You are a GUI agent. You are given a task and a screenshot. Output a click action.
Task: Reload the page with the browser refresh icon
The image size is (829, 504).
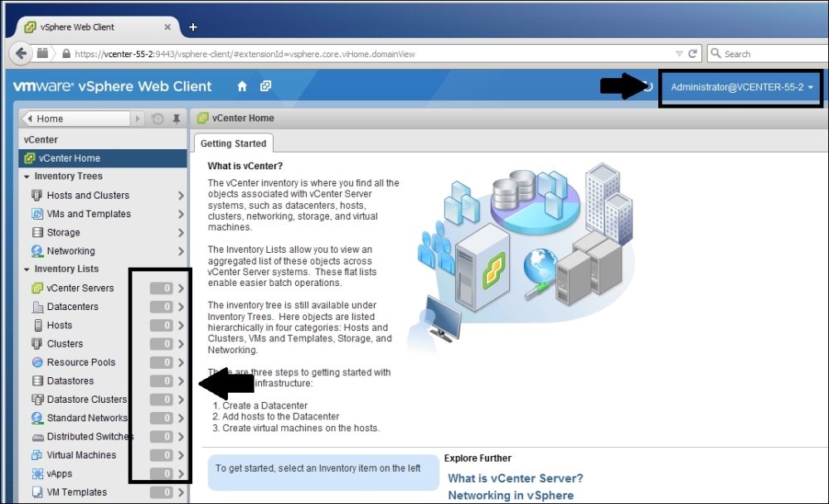[x=692, y=53]
